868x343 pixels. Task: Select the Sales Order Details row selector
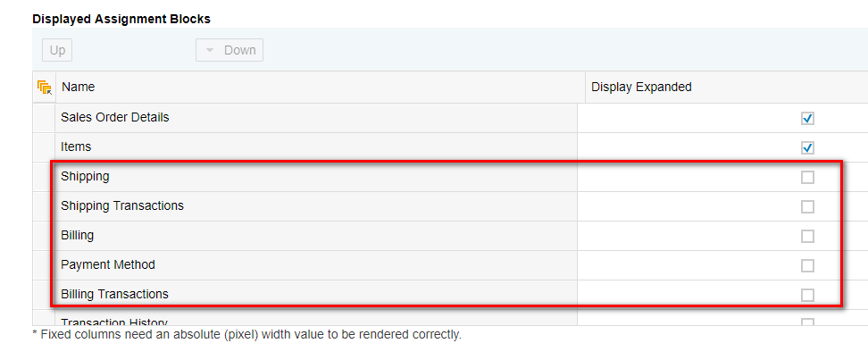pyautogui.click(x=44, y=118)
